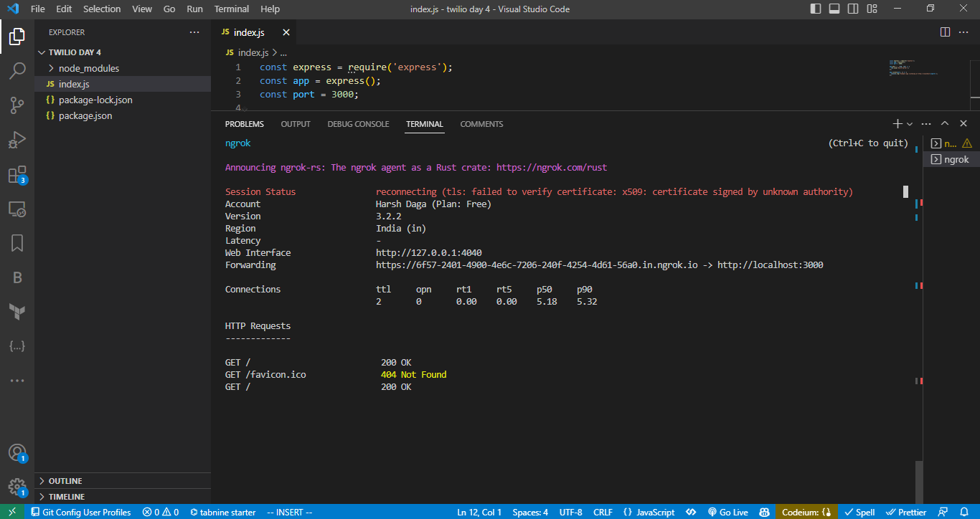This screenshot has width=980, height=519.
Task: Collapse the TWILIO DAY 4 folder section
Action: coord(123,52)
